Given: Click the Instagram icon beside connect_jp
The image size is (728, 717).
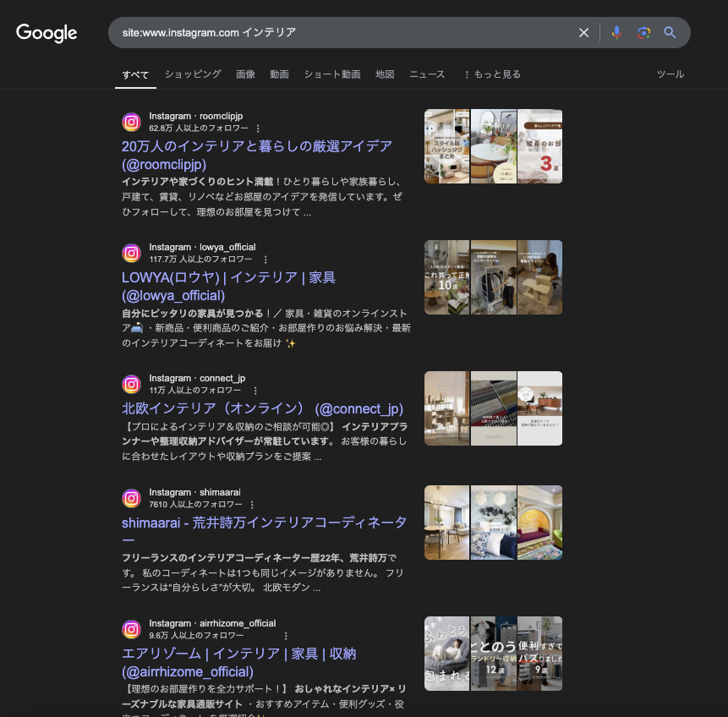Looking at the screenshot, I should 131,384.
